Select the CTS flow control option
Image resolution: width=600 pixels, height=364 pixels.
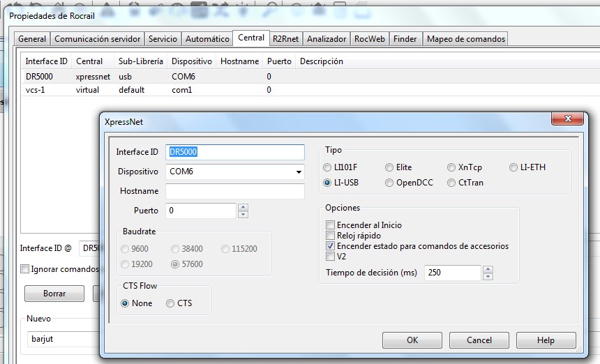(170, 303)
